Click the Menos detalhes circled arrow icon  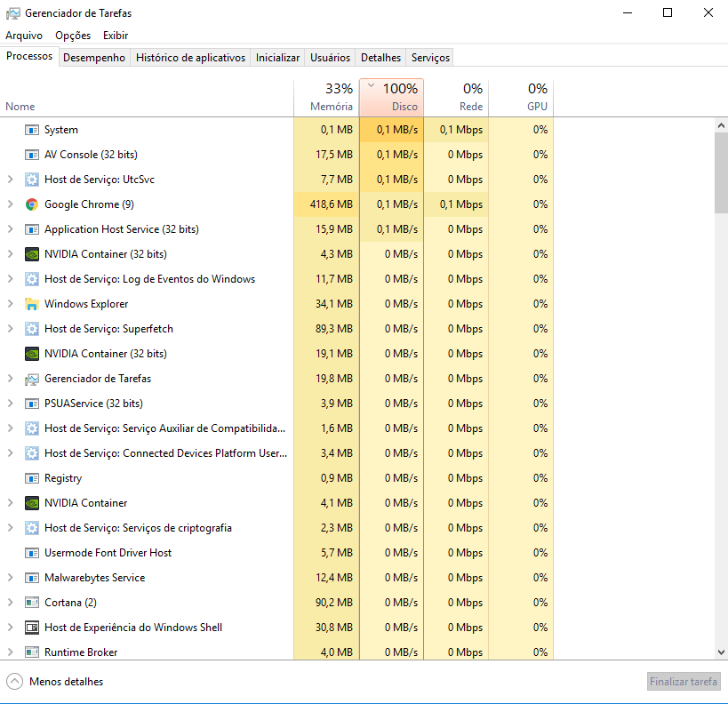click(x=14, y=682)
